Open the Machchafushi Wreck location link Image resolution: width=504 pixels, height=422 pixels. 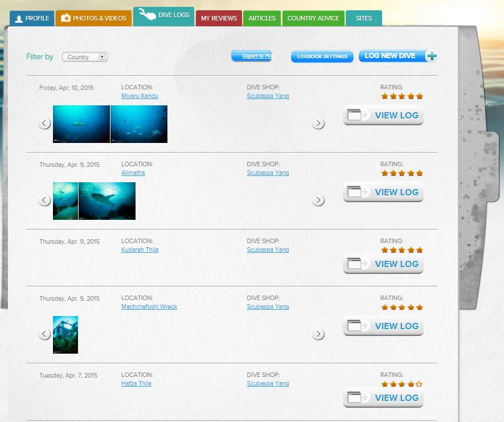tap(149, 306)
